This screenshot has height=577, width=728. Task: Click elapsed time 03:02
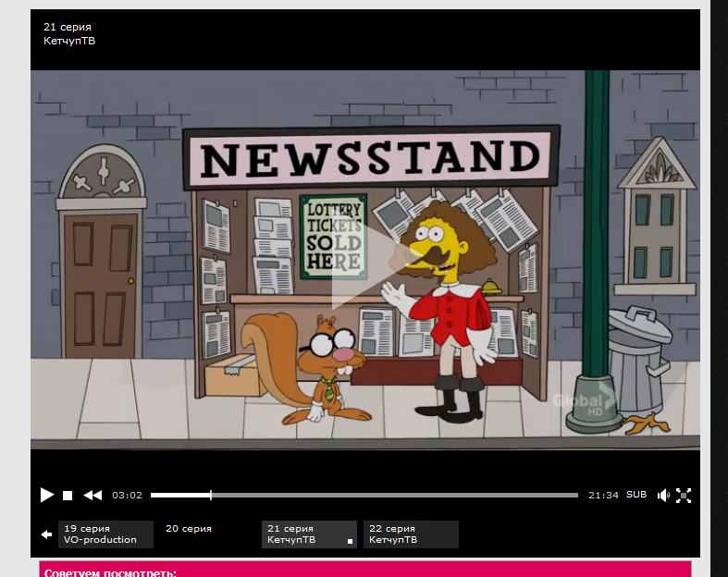tap(128, 496)
